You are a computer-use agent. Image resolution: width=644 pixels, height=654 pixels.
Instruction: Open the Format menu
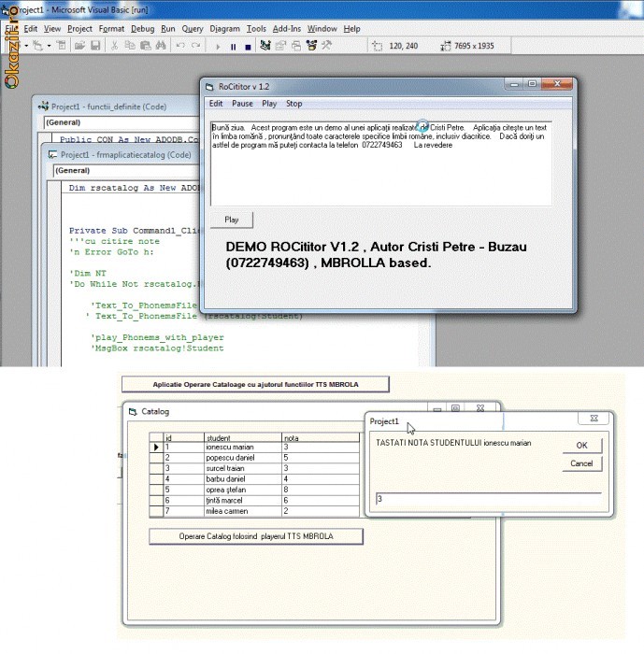pos(111,29)
